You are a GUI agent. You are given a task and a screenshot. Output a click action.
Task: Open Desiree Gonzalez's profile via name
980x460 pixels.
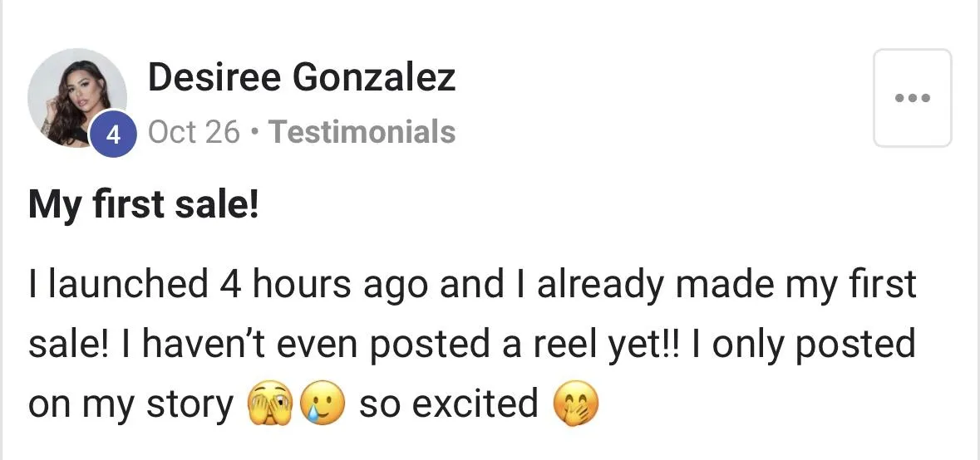[302, 78]
